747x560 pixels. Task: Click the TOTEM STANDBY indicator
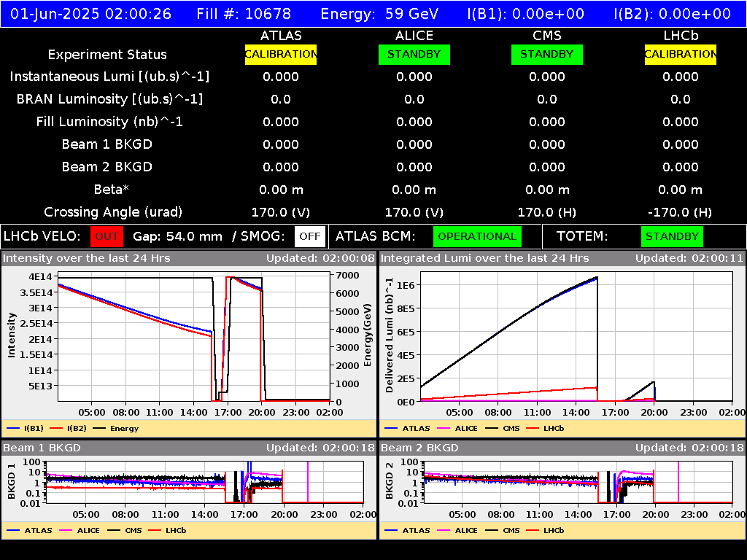coord(672,236)
